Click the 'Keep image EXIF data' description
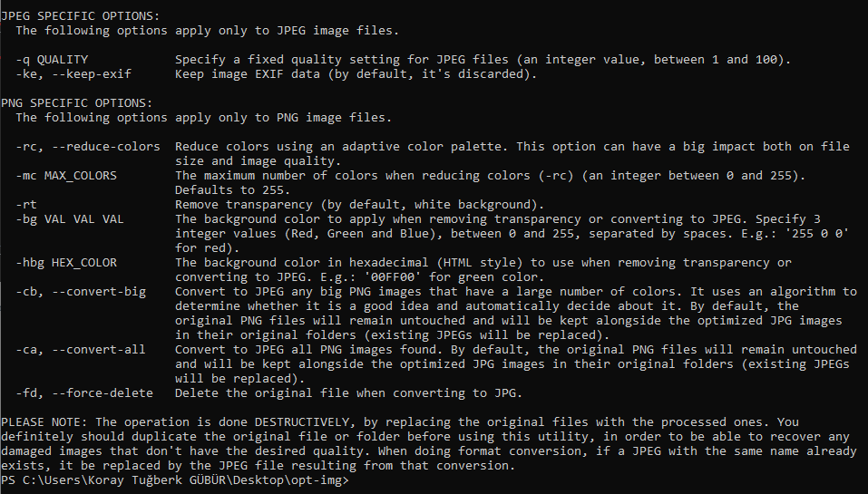The width and height of the screenshot is (868, 494). click(248, 74)
